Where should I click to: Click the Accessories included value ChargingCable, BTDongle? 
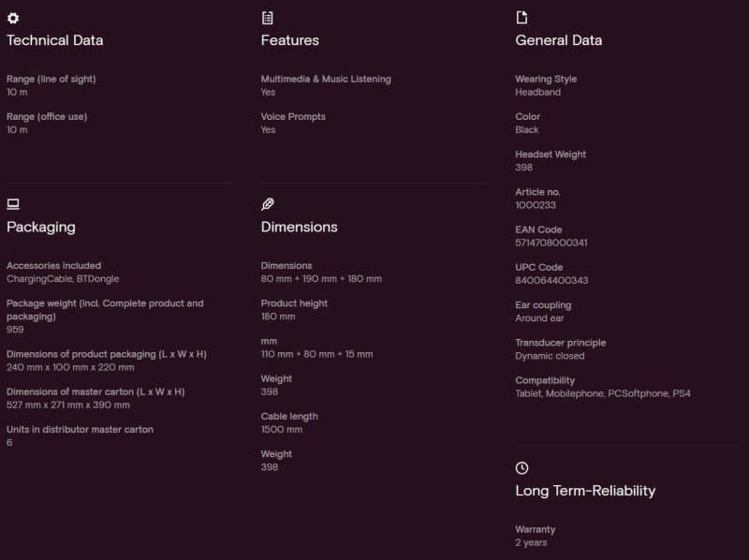click(x=63, y=278)
